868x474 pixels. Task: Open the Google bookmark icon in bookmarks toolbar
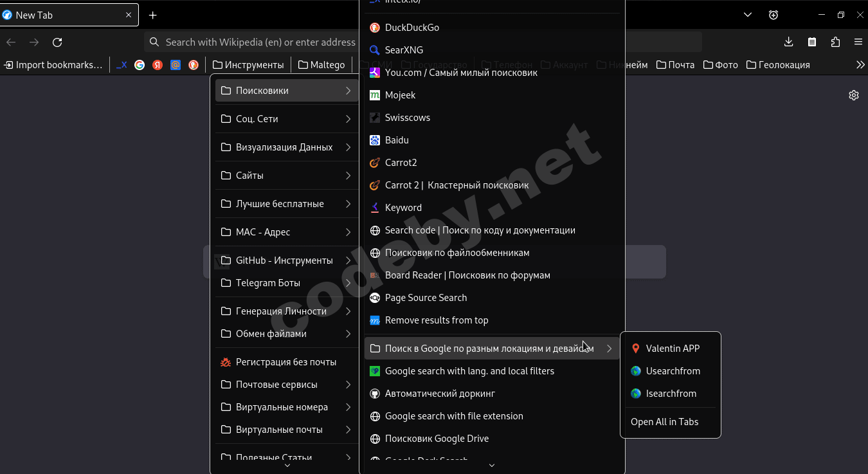[x=140, y=65]
